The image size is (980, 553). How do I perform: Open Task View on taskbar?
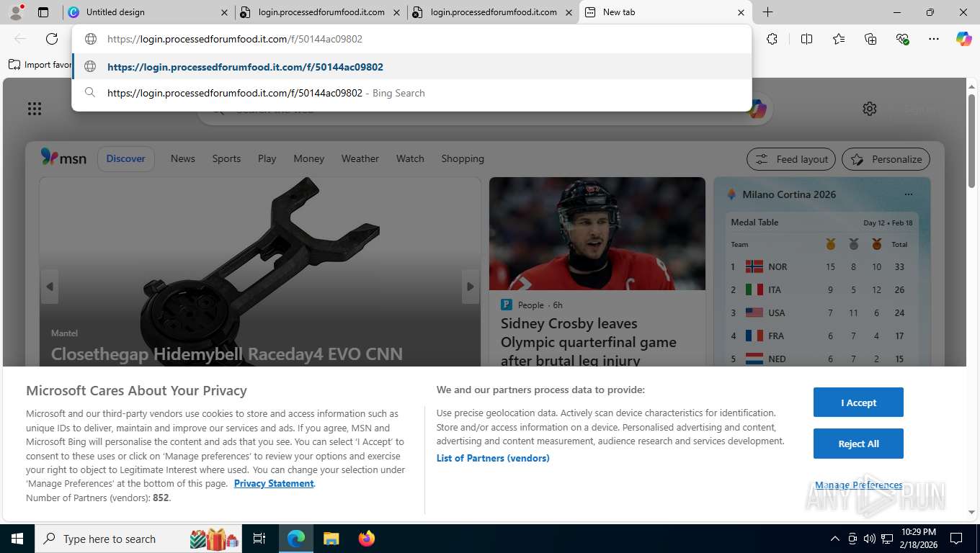tap(260, 539)
